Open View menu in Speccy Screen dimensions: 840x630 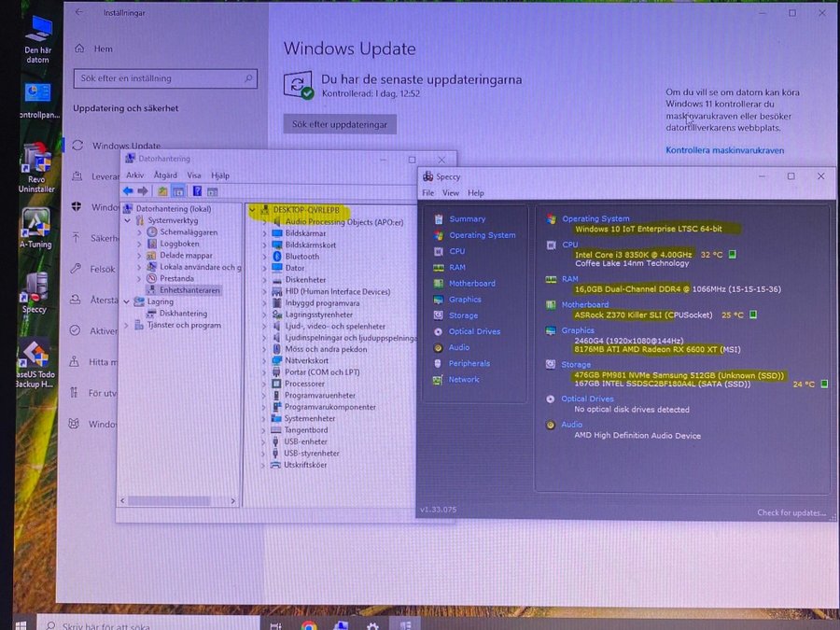pos(451,193)
